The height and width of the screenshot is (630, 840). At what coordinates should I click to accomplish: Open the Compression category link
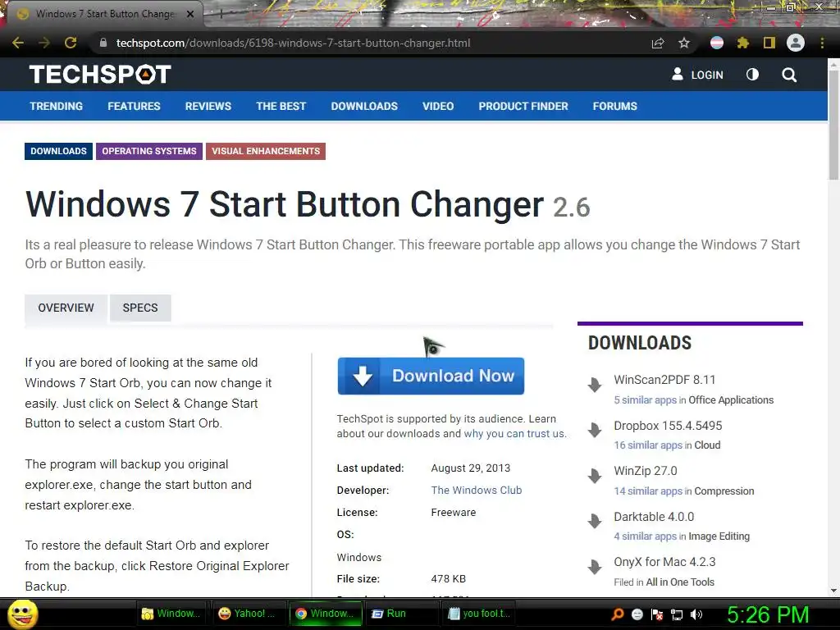click(x=724, y=491)
